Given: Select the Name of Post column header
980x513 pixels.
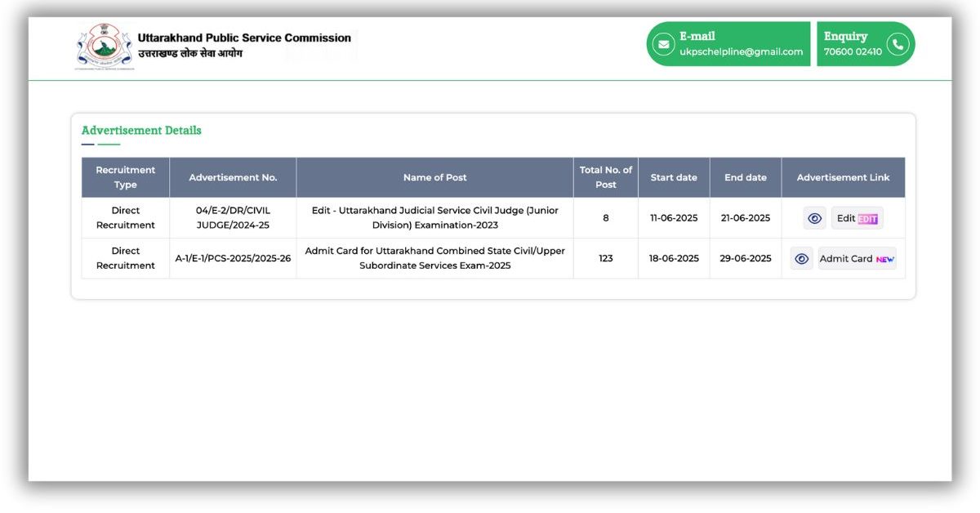Looking at the screenshot, I should [434, 177].
